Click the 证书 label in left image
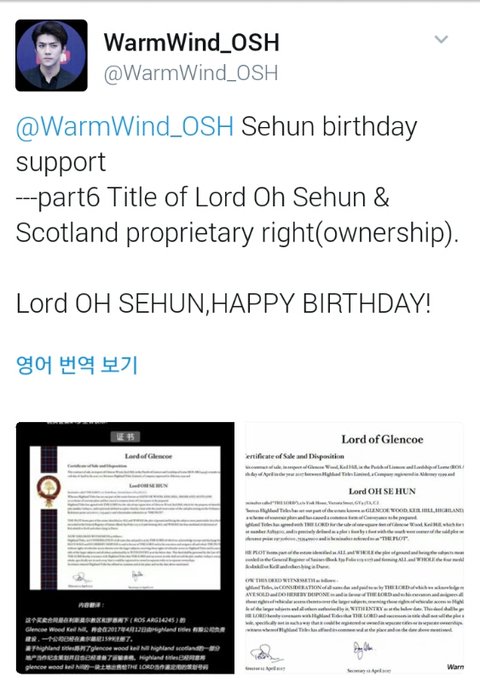Viewport: 480px width, 682px height. coord(125,437)
